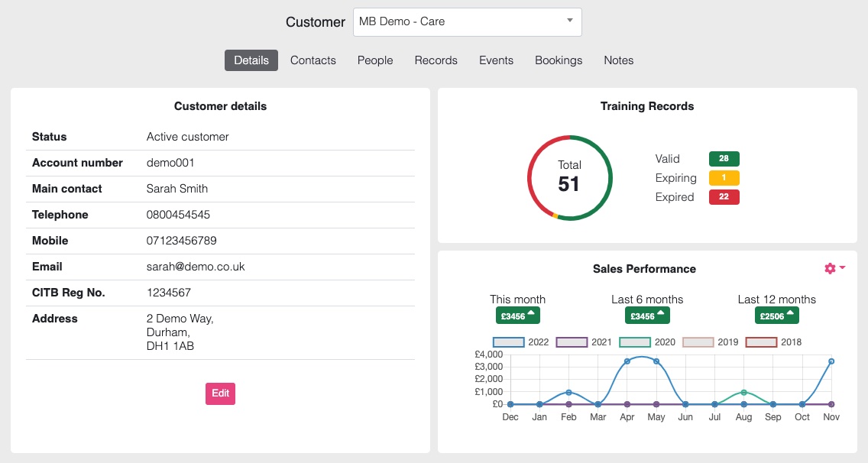The height and width of the screenshot is (463, 868).
Task: Click the Last 12 months £2506 indicator
Action: (x=776, y=315)
